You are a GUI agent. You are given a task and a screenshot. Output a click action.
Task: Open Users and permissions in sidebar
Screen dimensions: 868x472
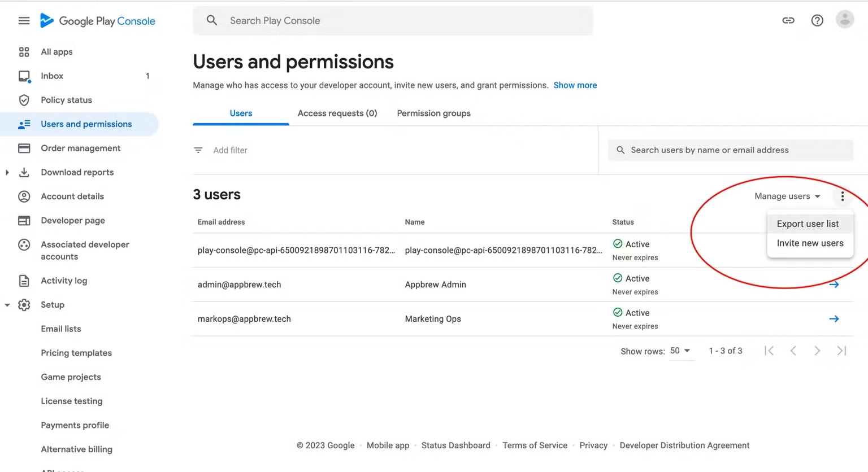pos(79,124)
